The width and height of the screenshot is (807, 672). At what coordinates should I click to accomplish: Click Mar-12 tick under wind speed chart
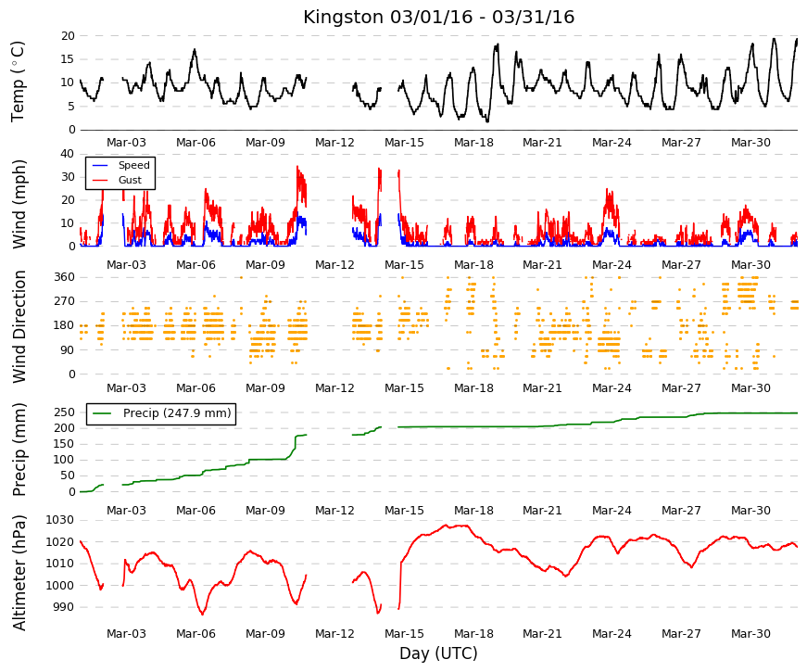point(334,265)
